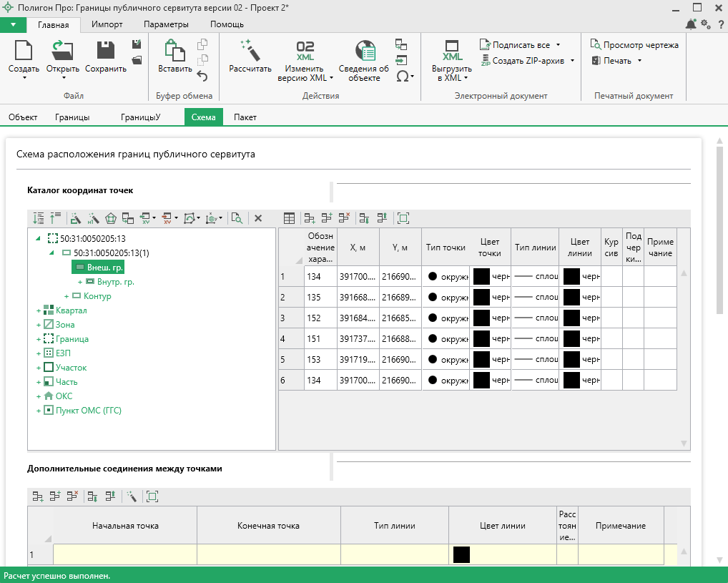
Task: Click the notification bell icon in title bar
Action: pyautogui.click(x=690, y=24)
